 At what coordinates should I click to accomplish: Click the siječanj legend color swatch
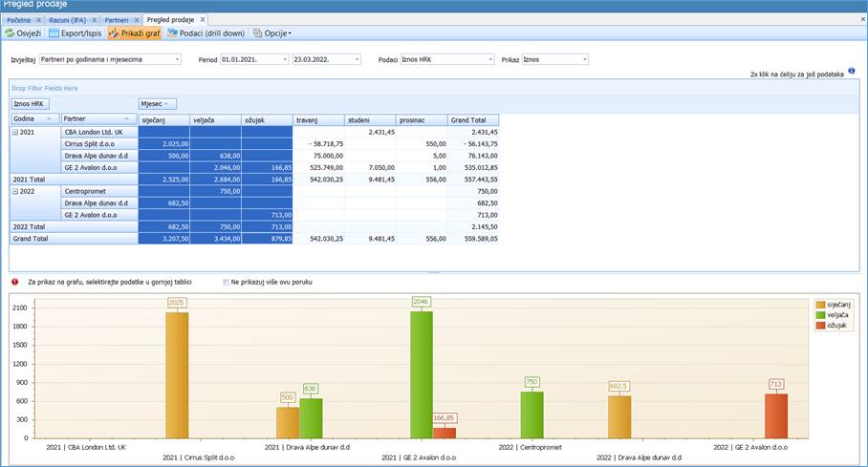(820, 305)
